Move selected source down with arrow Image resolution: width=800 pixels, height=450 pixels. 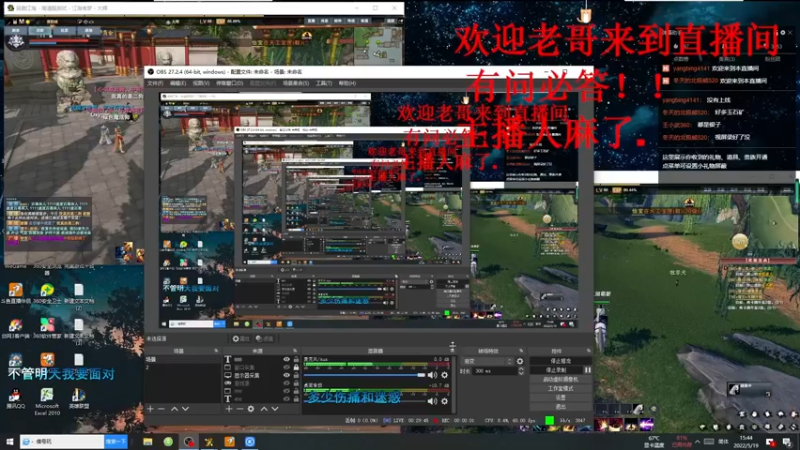[275, 409]
